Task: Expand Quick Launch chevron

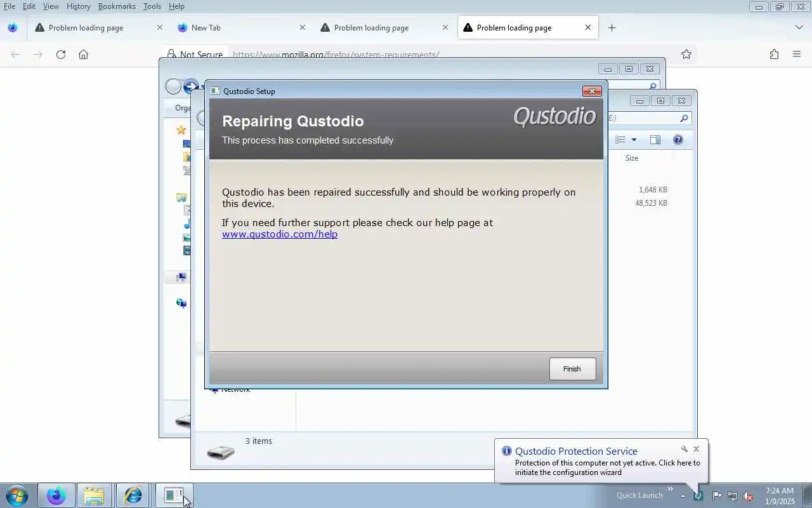Action: (x=670, y=488)
